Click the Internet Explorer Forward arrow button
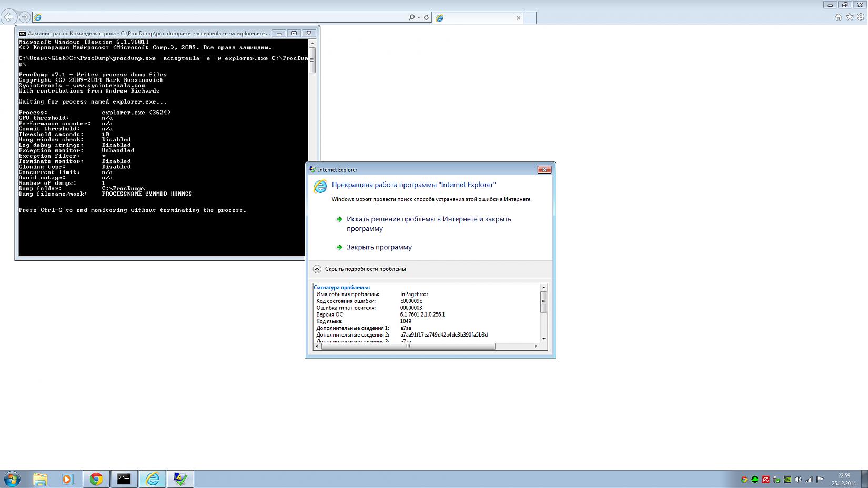 (x=25, y=17)
